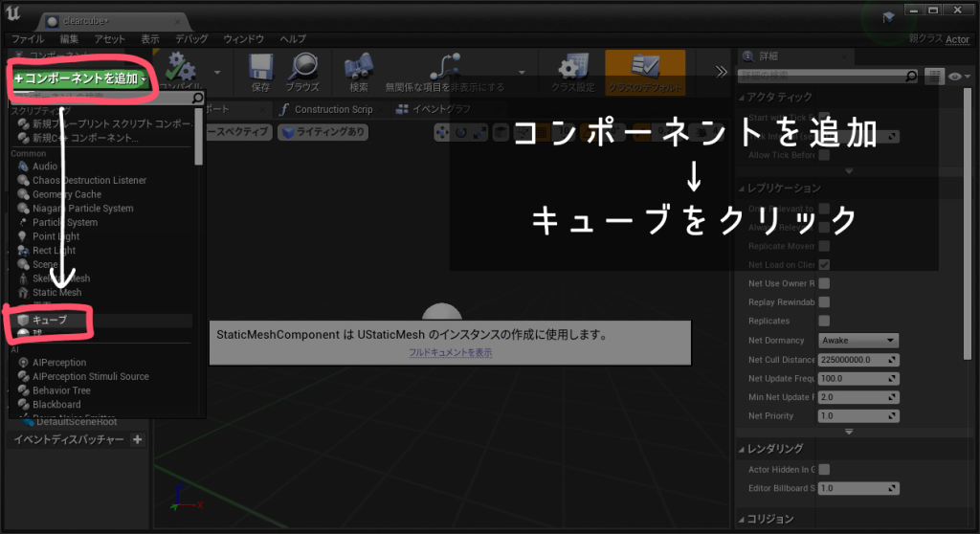Select the Cube (キューブ) component
The height and width of the screenshot is (534, 980).
click(50, 321)
